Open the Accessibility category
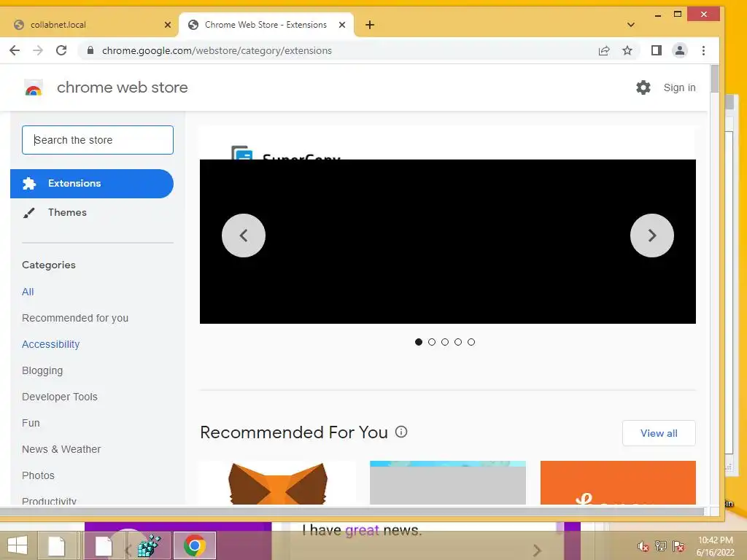 click(x=50, y=344)
